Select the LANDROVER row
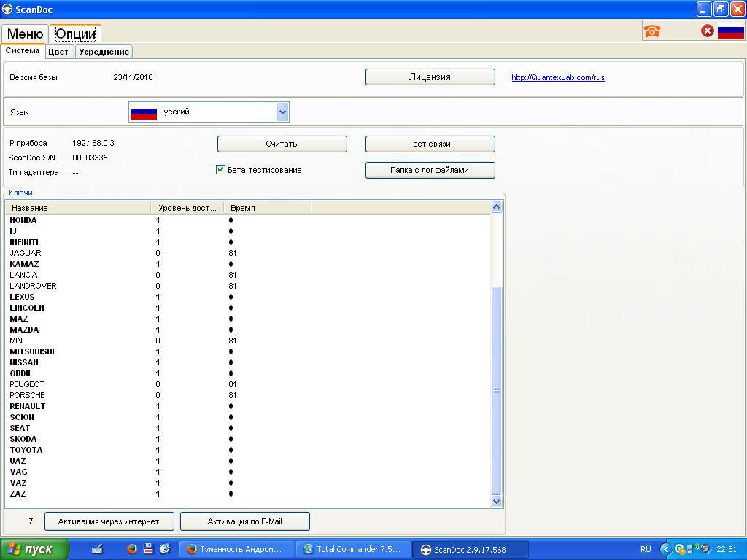The width and height of the screenshot is (747, 560). tap(248, 286)
